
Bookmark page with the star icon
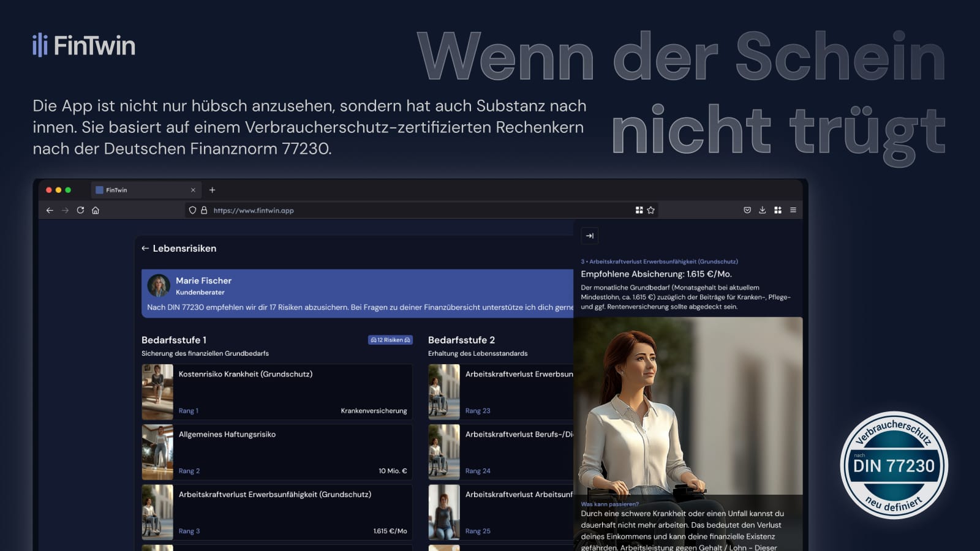click(x=651, y=210)
